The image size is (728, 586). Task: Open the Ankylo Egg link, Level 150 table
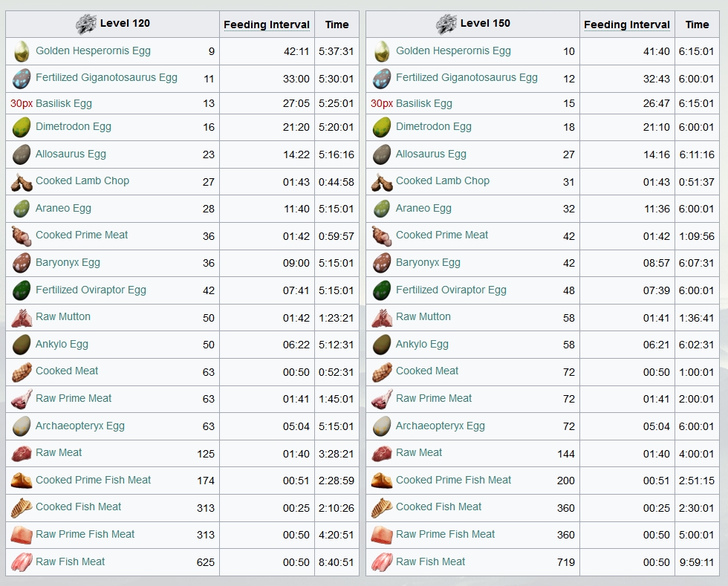tap(422, 344)
